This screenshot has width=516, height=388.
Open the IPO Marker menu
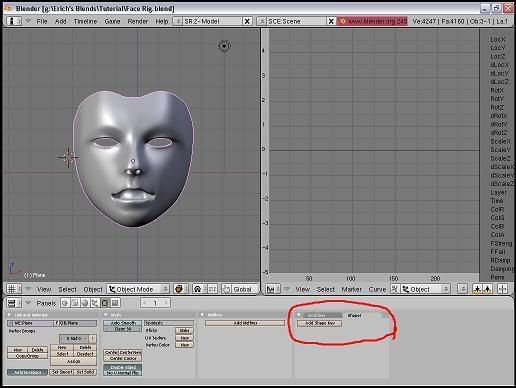pyautogui.click(x=351, y=289)
